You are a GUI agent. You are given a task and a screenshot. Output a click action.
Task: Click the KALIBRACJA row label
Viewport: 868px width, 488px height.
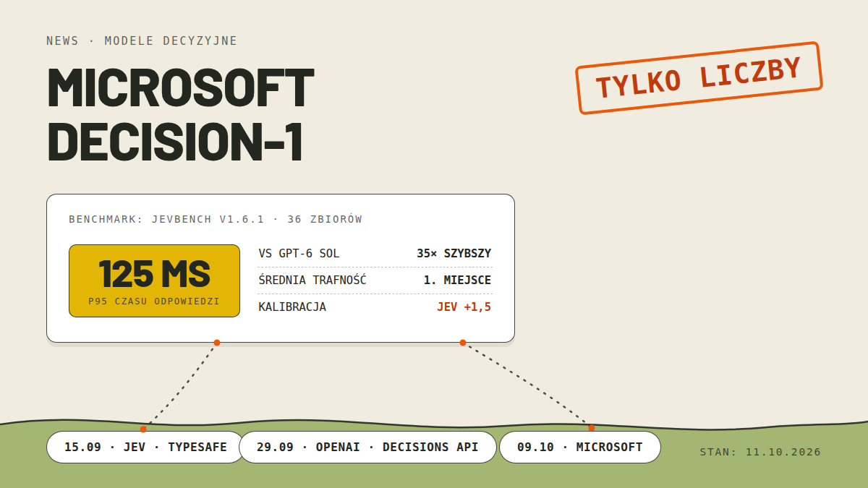click(x=292, y=307)
